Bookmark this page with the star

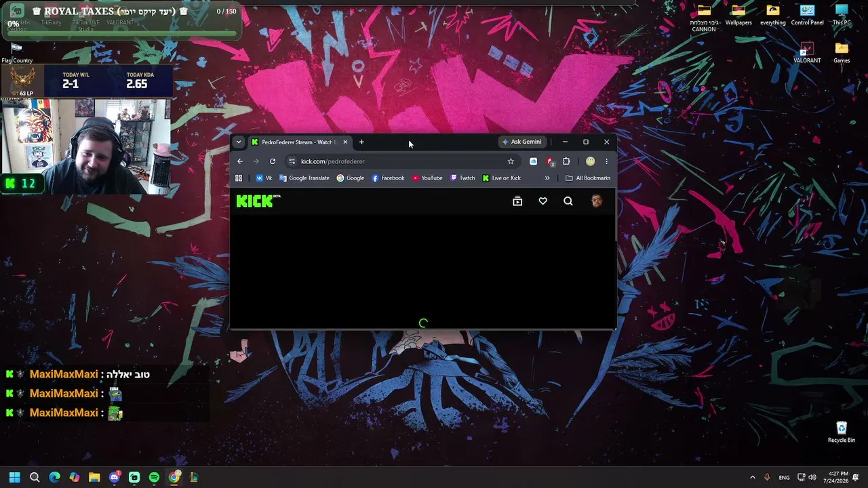tap(511, 161)
